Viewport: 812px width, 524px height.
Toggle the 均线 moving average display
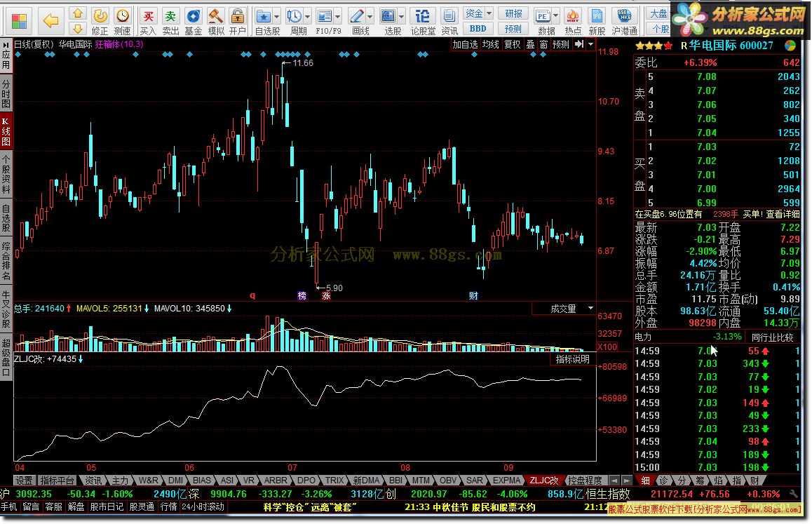point(490,45)
